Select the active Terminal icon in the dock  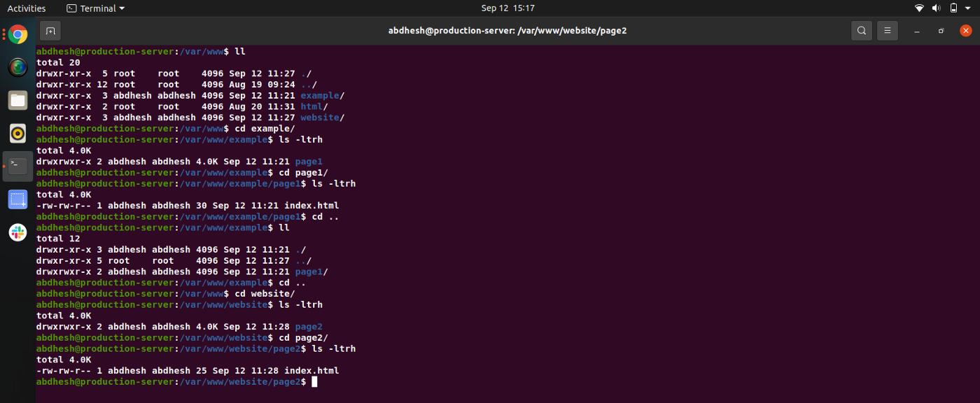[x=17, y=167]
